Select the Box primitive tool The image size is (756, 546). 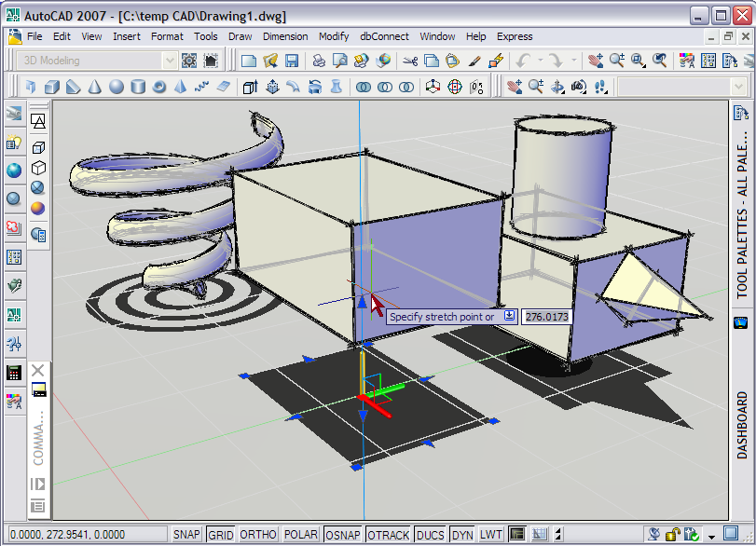pos(51,86)
